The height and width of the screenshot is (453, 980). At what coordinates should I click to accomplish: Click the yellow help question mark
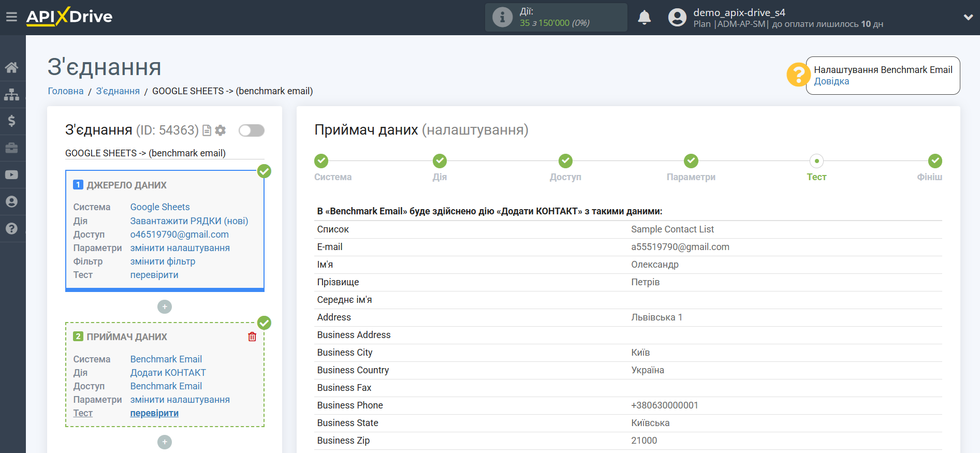pyautogui.click(x=798, y=75)
